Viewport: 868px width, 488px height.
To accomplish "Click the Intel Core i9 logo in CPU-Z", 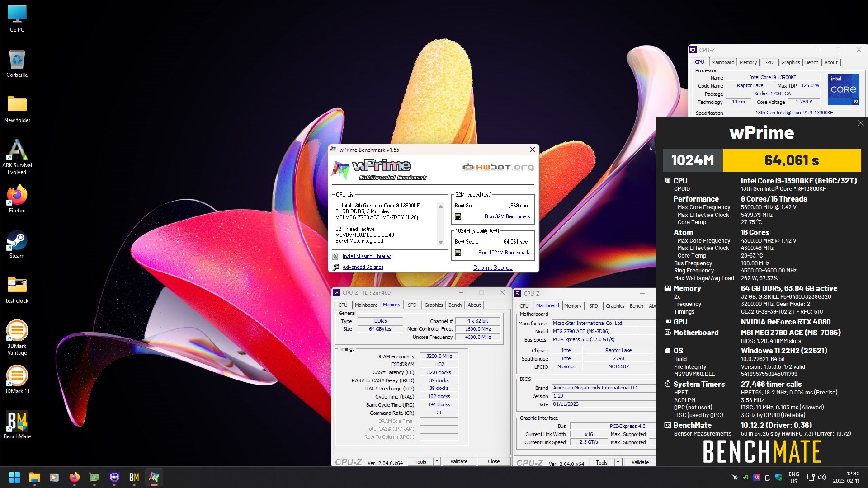I will point(844,89).
